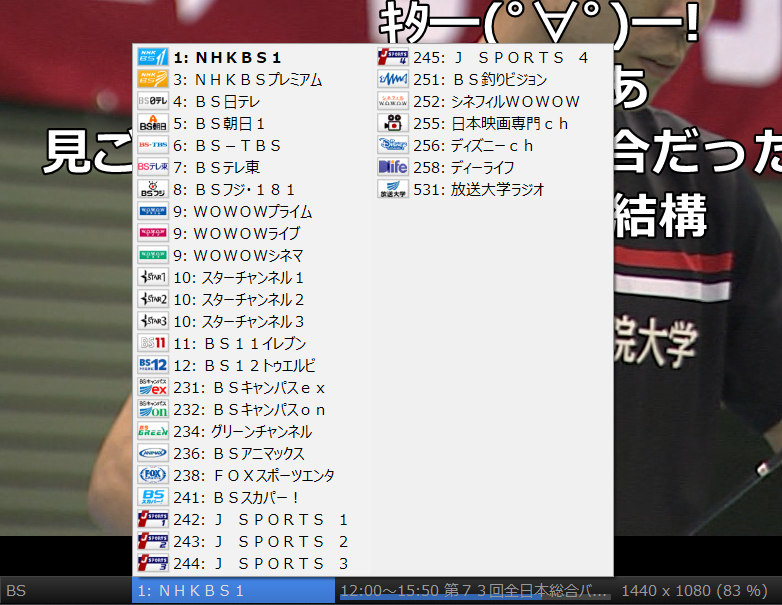Image resolution: width=782 pixels, height=605 pixels.
Task: Choose 9: WOWOWシネマ
Action: (x=253, y=255)
